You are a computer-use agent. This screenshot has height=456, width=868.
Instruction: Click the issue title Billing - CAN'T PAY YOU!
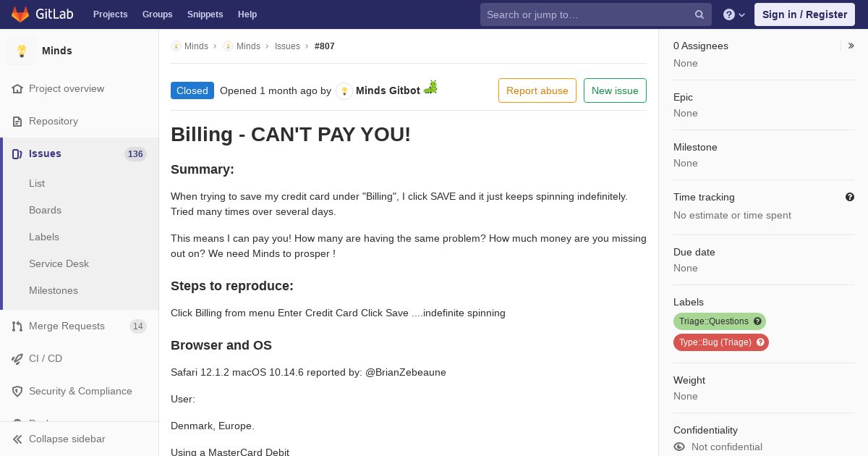tap(291, 135)
